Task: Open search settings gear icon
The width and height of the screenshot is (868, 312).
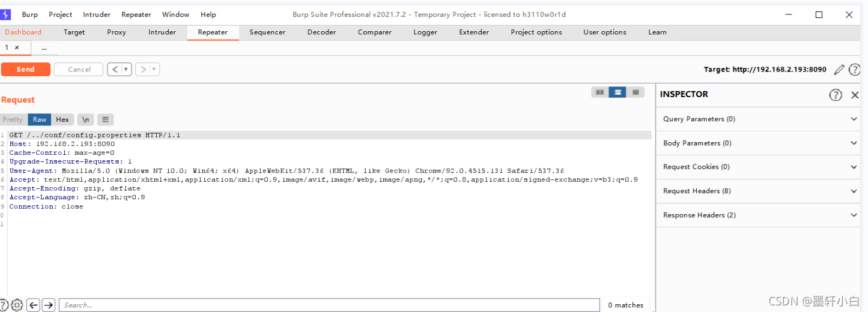Action: [x=17, y=305]
